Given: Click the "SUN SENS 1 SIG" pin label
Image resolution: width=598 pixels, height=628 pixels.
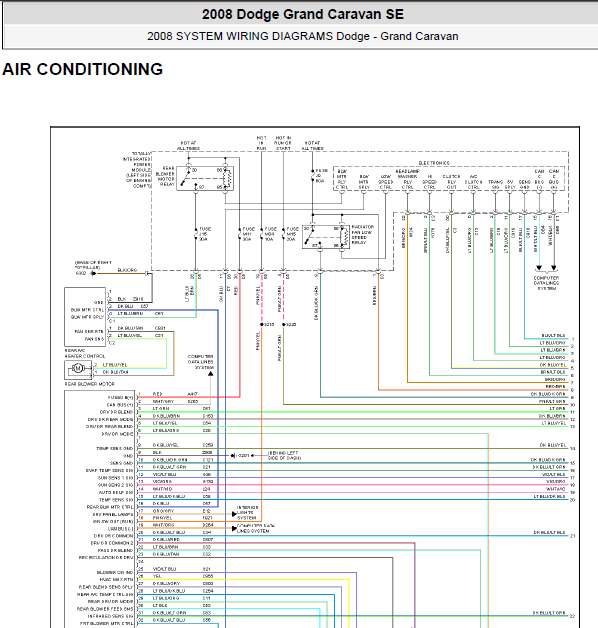Looking at the screenshot, I should pyautogui.click(x=116, y=478).
